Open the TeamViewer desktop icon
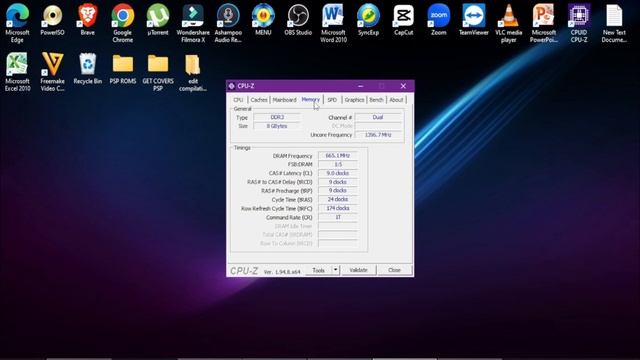The image size is (640, 360). (473, 20)
